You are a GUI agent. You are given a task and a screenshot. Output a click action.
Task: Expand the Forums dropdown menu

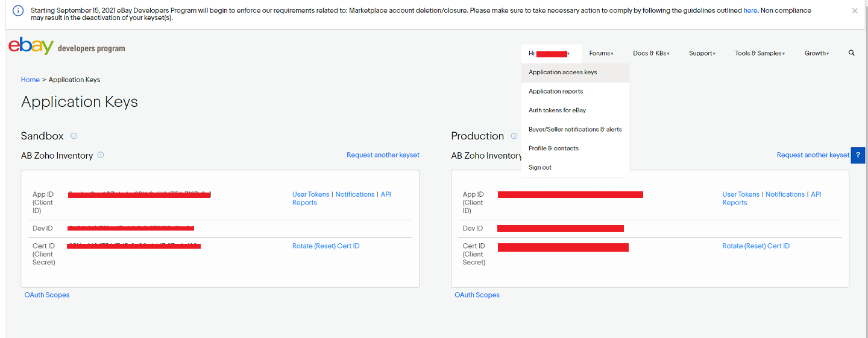pyautogui.click(x=601, y=53)
